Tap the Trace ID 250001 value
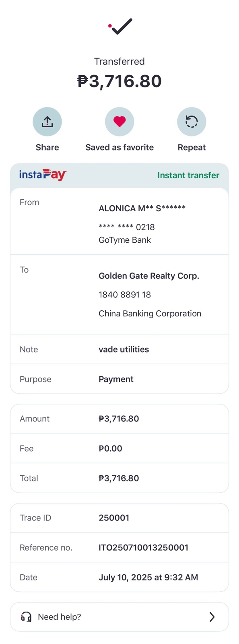Viewport: 239px width, 644px height. pos(114,518)
